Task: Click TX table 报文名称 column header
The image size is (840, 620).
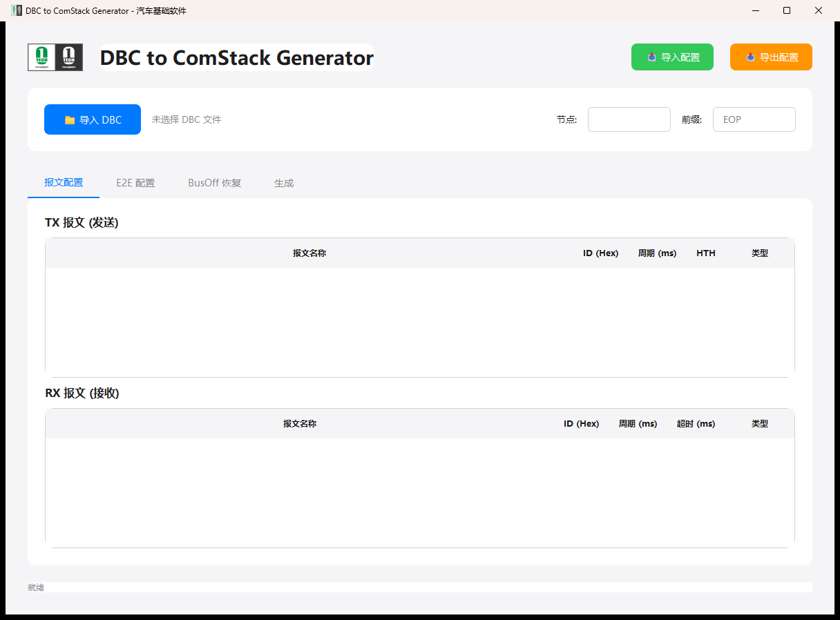Action: pos(309,253)
